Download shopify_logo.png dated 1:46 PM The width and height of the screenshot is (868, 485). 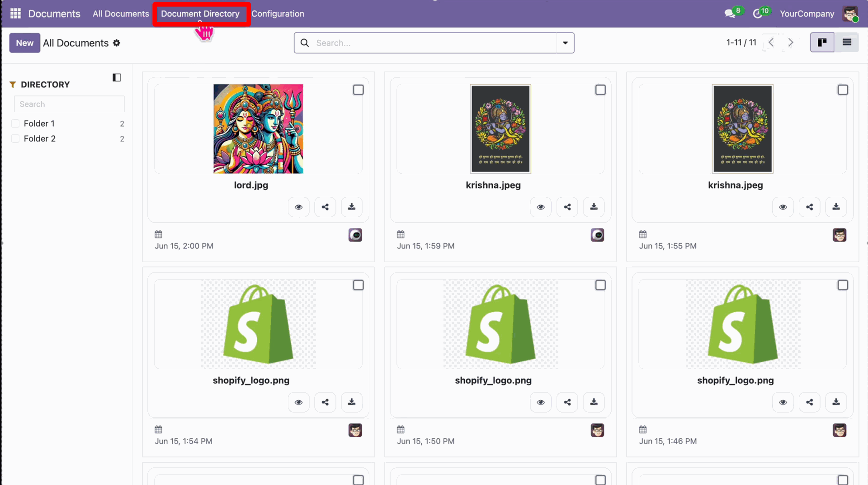click(836, 402)
